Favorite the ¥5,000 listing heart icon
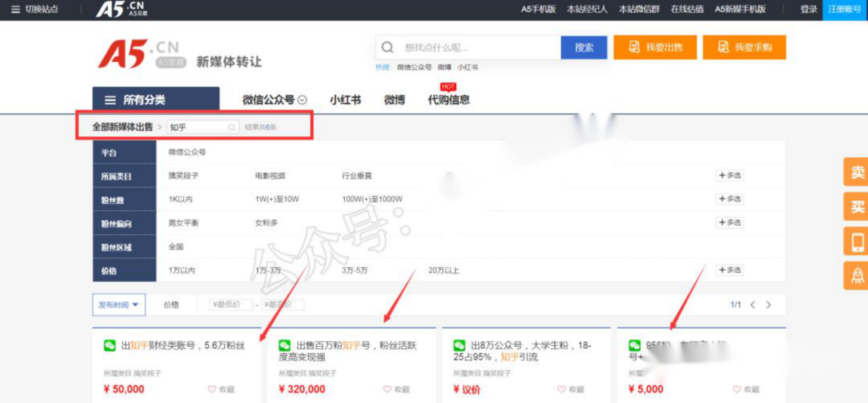 point(737,389)
